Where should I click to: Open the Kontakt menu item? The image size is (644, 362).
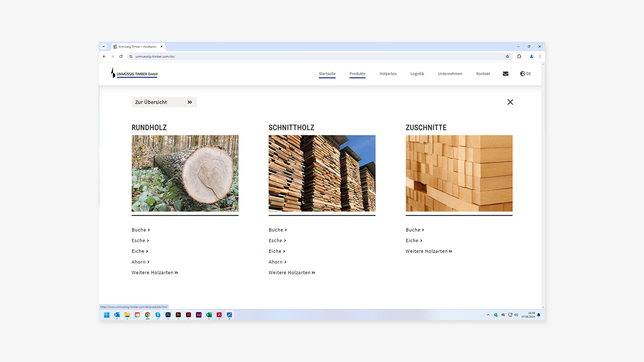tap(483, 74)
